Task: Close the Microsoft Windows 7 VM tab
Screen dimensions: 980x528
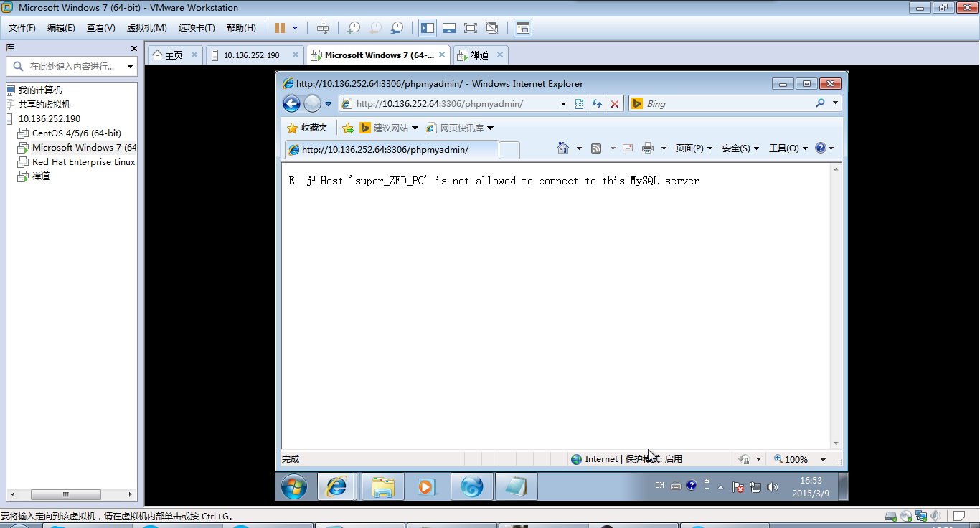Action: click(442, 55)
